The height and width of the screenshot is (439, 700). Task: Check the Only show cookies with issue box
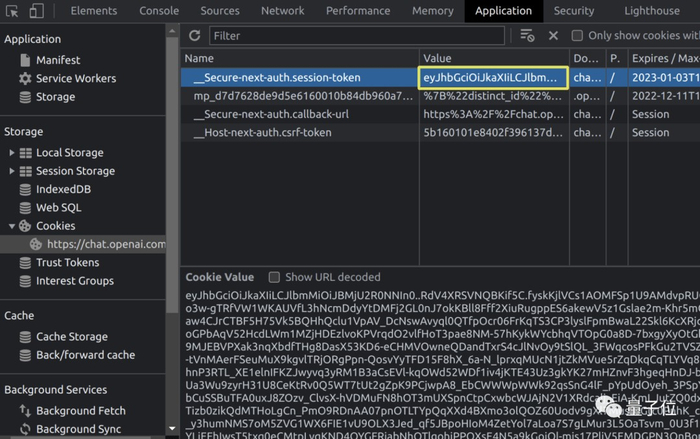tap(577, 36)
